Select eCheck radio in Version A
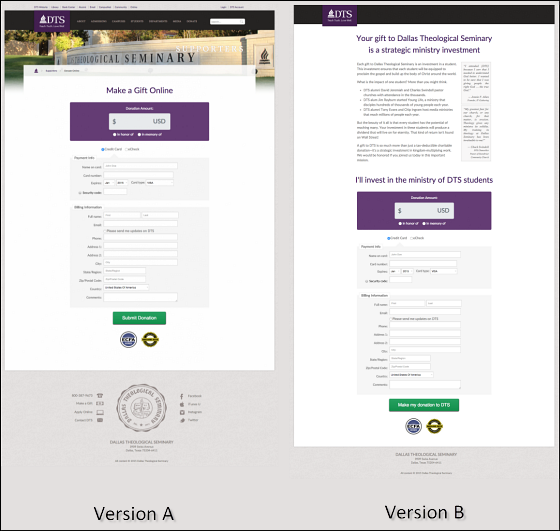Viewport: 560px width, 531px height. tap(126, 149)
